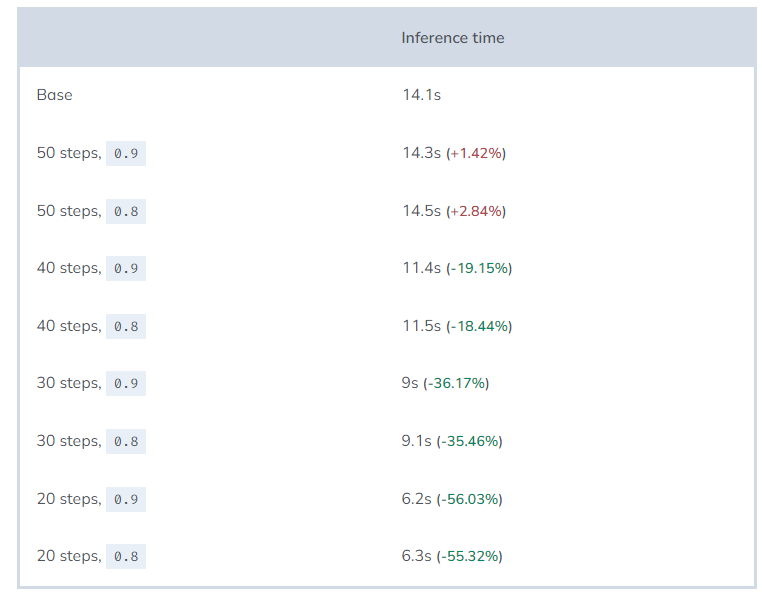762x600 pixels.
Task: Click the 14.1s base inference value
Action: click(421, 95)
